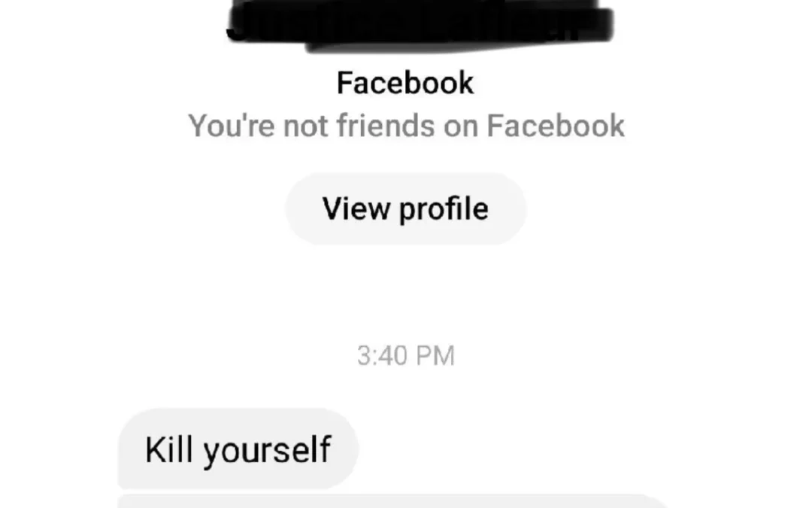Tap the word "yourself" in the received message
The image size is (812, 508).
(x=267, y=451)
